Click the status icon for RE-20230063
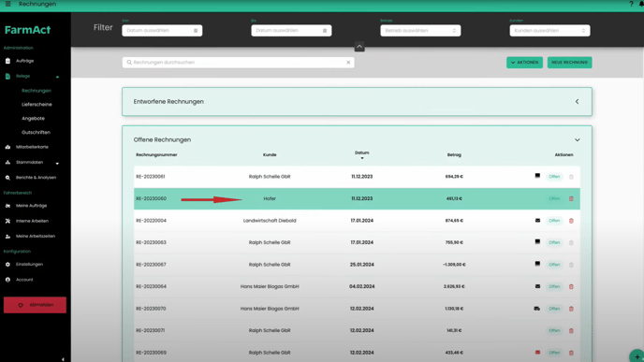This screenshot has width=644, height=362. click(537, 241)
